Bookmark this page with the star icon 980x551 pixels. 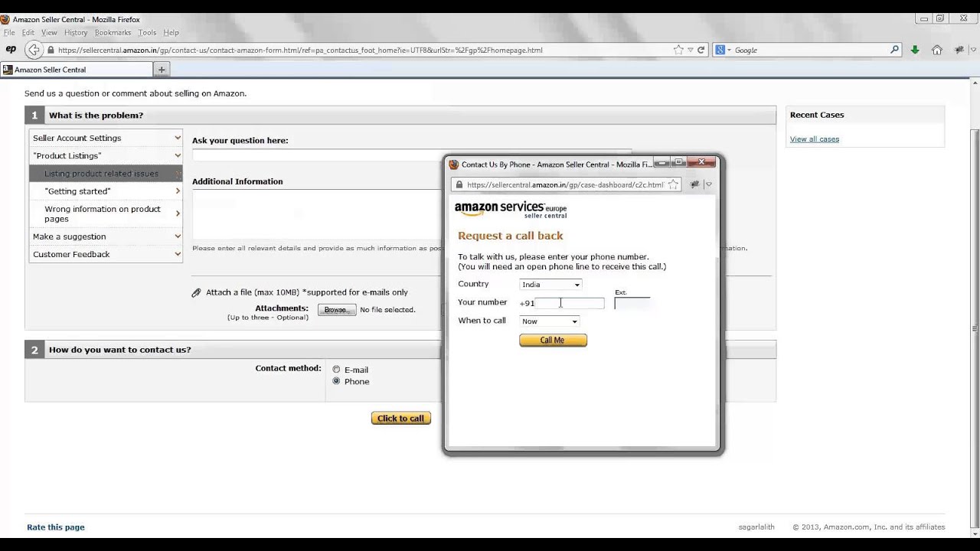click(x=678, y=50)
